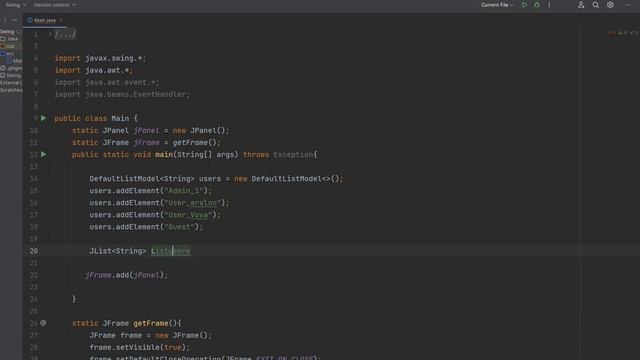
Task: Click line number 20 in gutter
Action: click(33, 251)
